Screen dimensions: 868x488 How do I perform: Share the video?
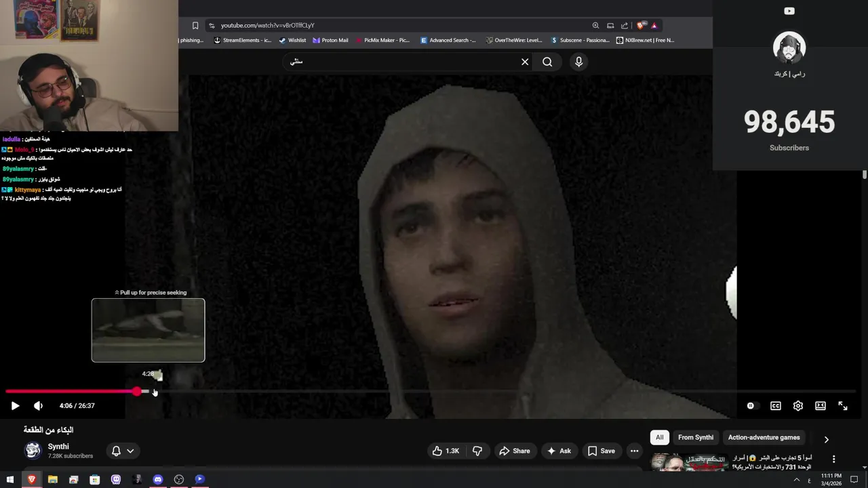515,451
